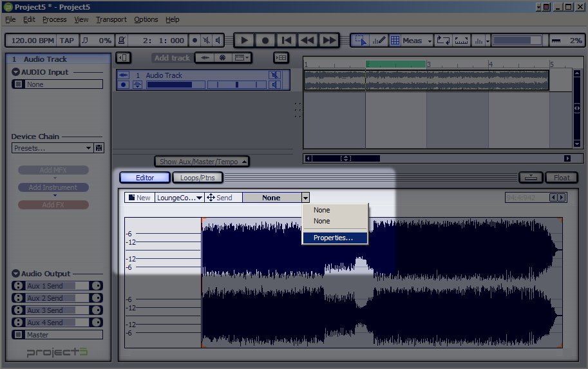Adjust Audio Track volume slider

click(x=176, y=85)
